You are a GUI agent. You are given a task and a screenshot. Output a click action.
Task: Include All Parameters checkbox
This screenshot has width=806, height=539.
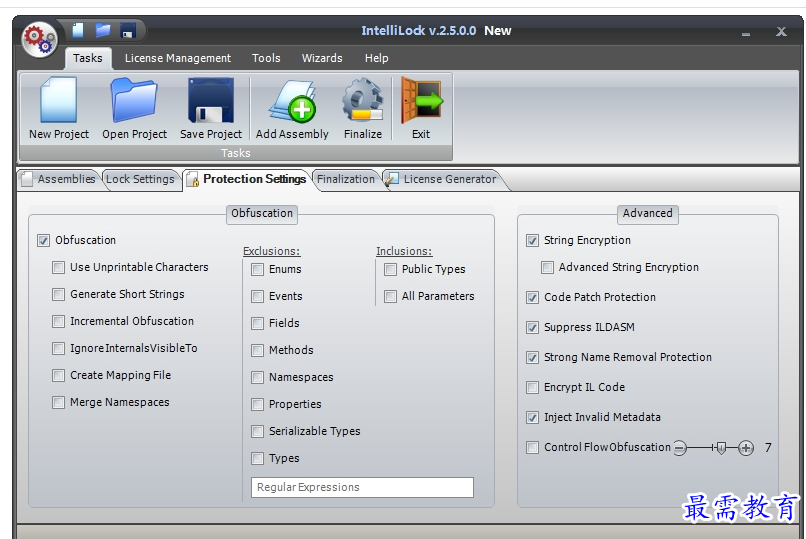coord(391,296)
